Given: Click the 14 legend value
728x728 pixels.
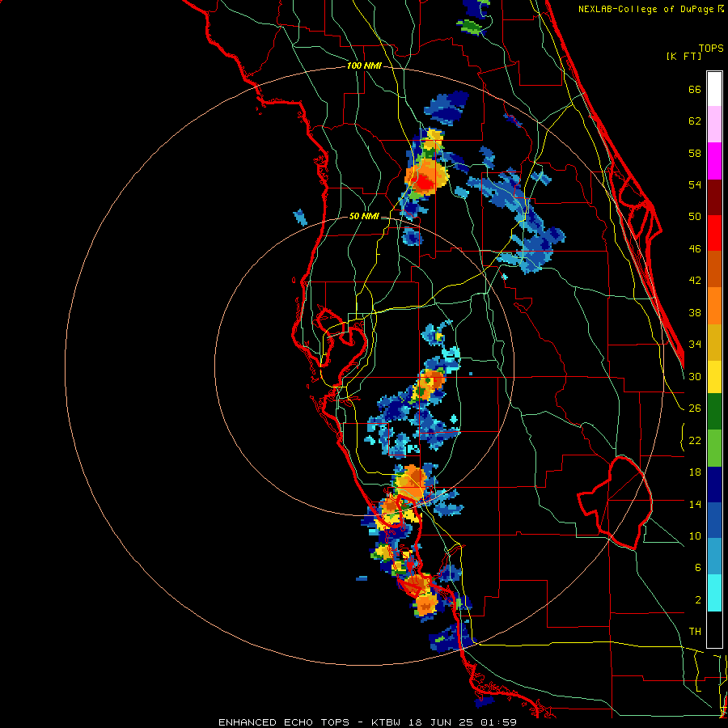Looking at the screenshot, I should point(695,504).
